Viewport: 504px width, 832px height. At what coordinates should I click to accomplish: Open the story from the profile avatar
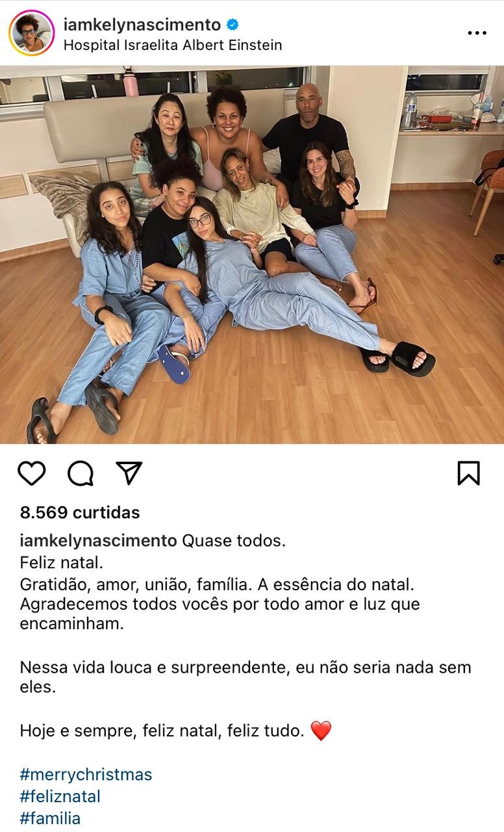click(31, 32)
